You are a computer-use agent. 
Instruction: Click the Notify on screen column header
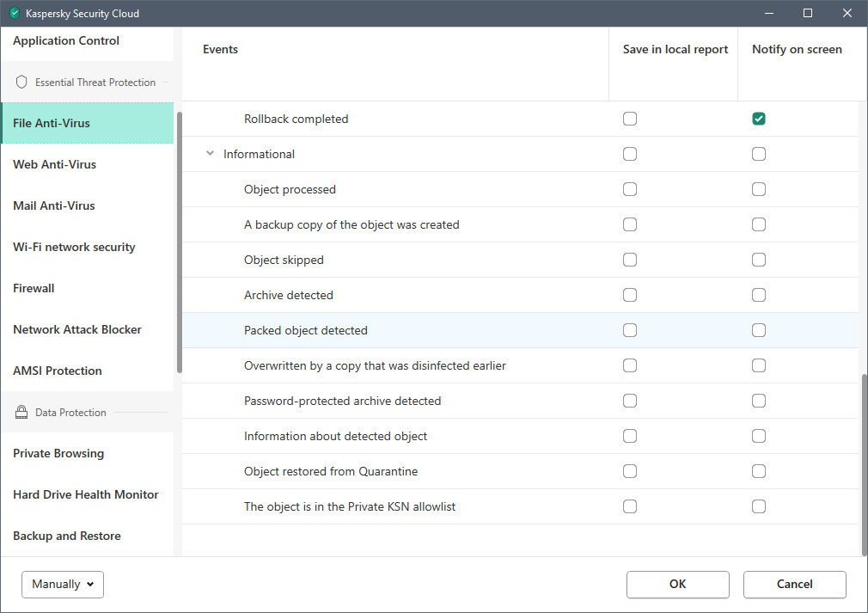click(797, 49)
